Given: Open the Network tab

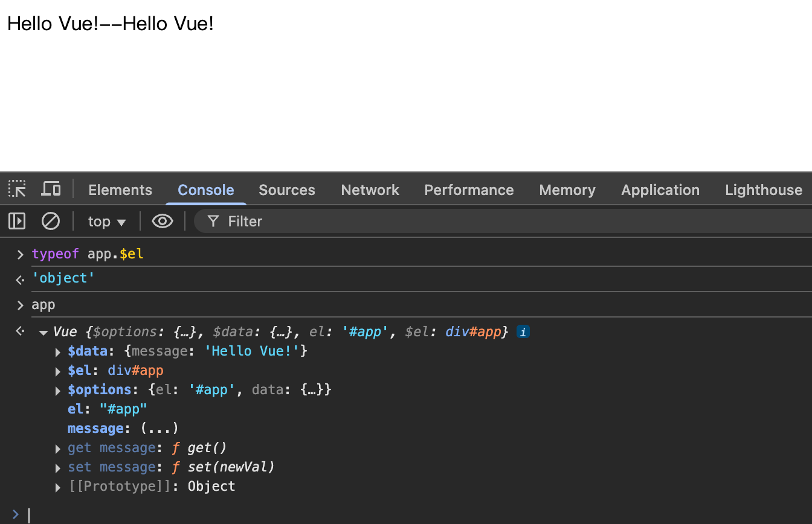Looking at the screenshot, I should (370, 190).
